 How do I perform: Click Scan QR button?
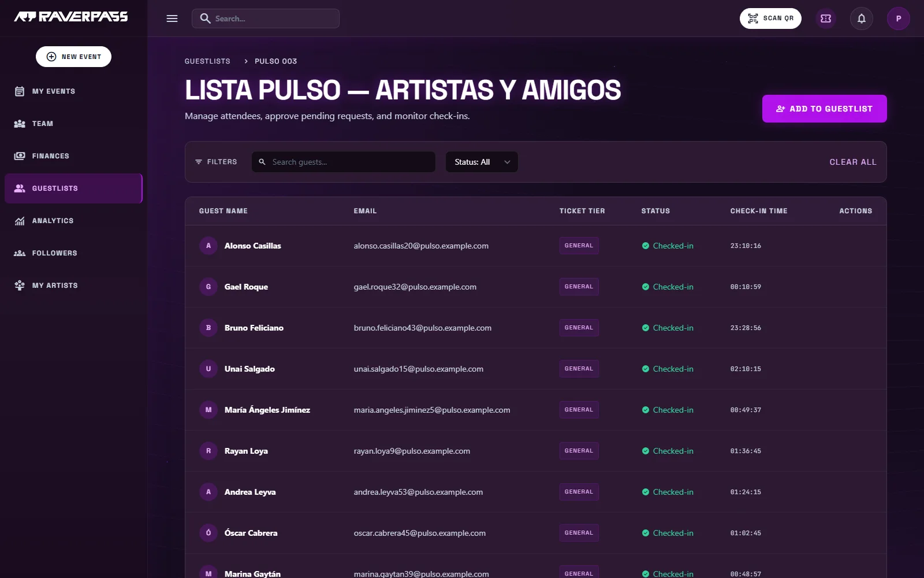point(770,18)
